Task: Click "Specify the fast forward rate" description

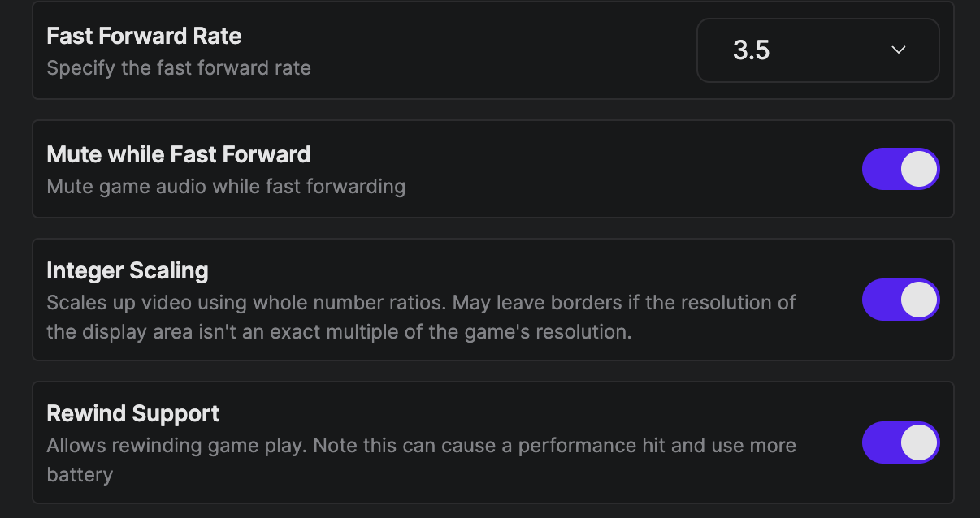Action: 179,67
